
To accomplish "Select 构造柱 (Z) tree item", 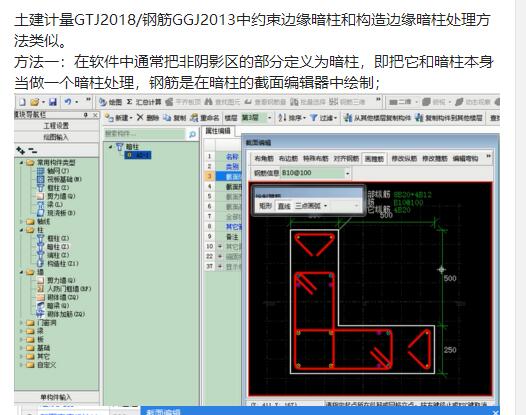I will [58, 263].
